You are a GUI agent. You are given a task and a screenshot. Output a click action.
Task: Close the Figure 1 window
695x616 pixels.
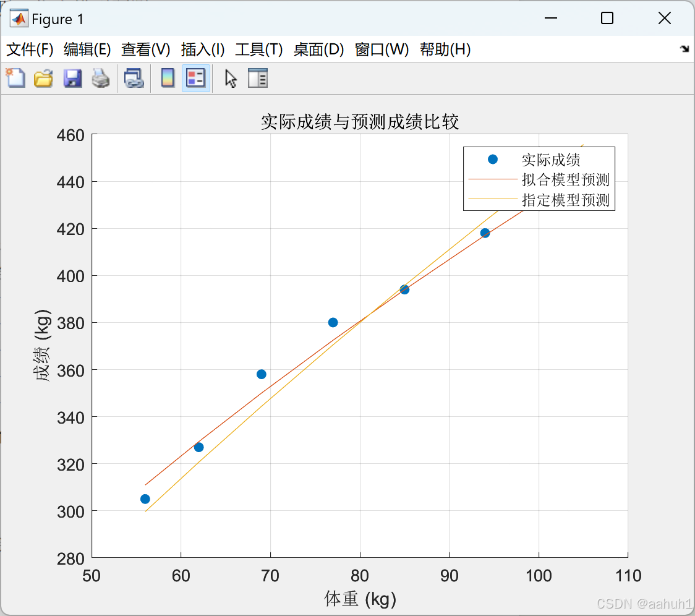click(665, 18)
